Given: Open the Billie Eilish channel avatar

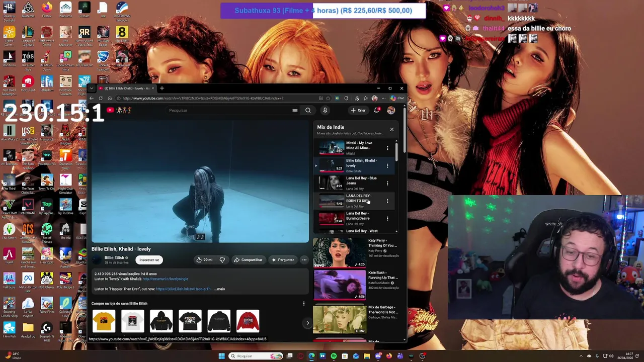Looking at the screenshot, I should (97, 260).
